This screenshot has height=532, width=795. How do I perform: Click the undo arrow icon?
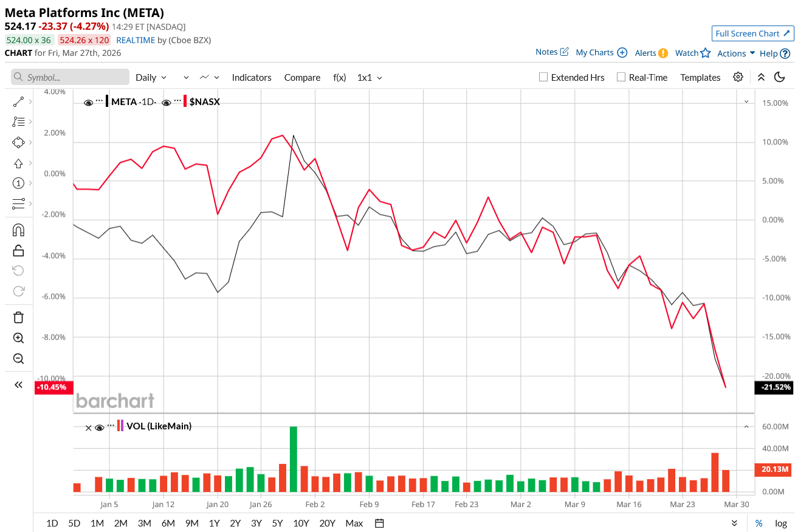pos(18,270)
